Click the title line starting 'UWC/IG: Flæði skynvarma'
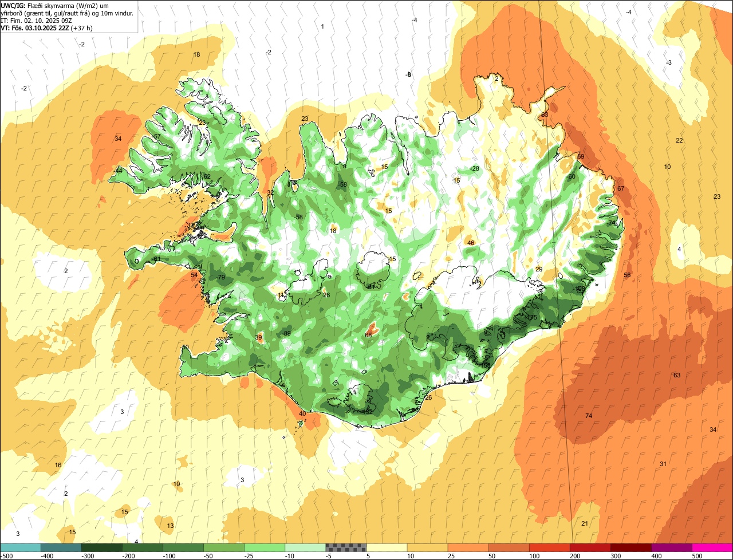 (55, 6)
